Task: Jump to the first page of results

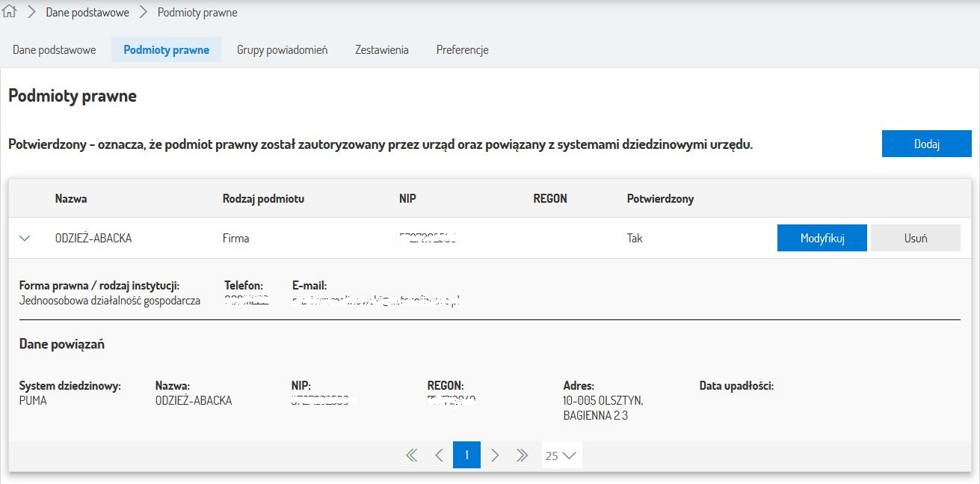Action: pos(411,456)
